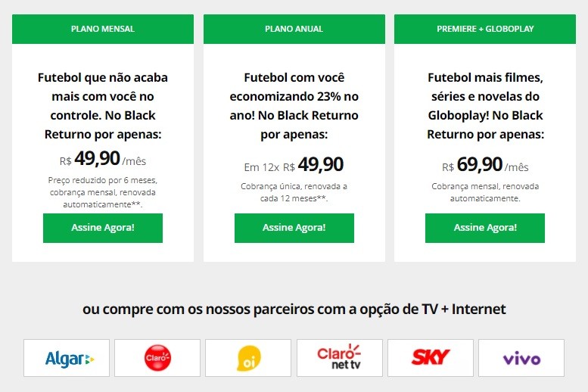588x392 pixels.
Task: Click the Em 12x R$ 49,90 annual price
Action: pos(294,165)
